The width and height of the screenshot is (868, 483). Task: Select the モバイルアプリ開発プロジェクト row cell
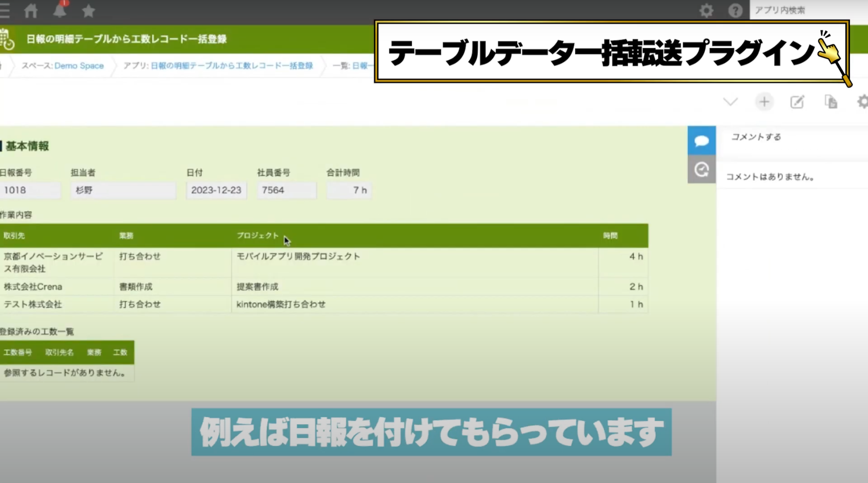coord(415,263)
